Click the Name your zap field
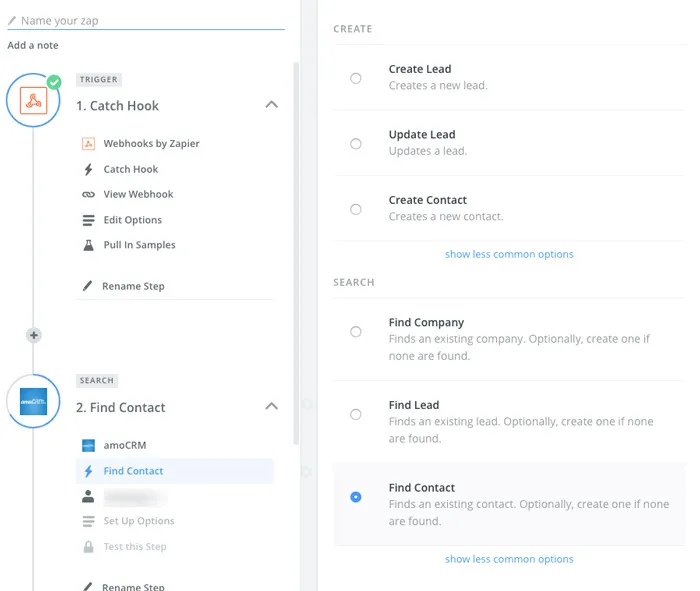Screen dimensions: 700x591 (146, 21)
